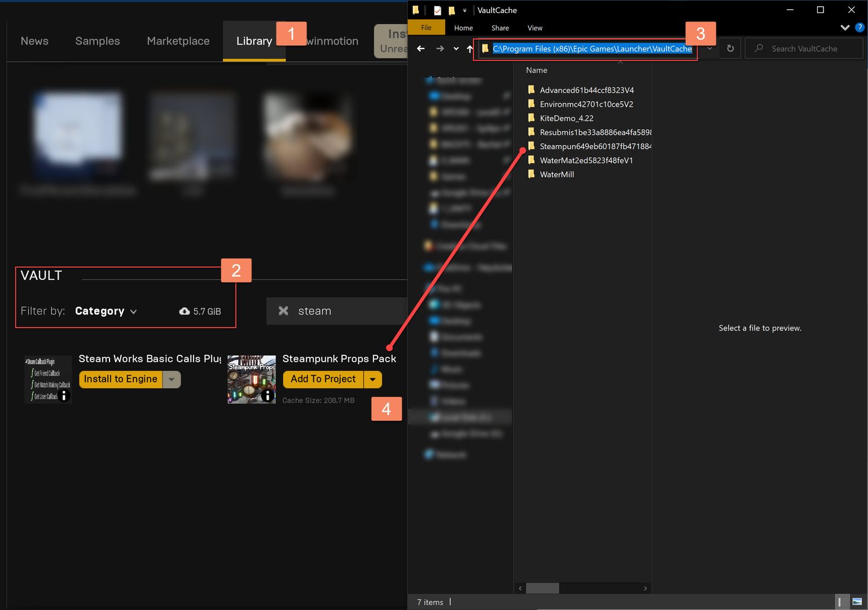
Task: Open the Twinmotion tab
Action: coord(332,41)
